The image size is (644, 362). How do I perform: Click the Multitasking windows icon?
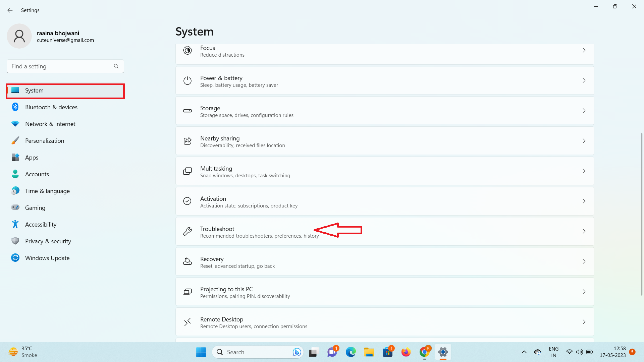(187, 171)
